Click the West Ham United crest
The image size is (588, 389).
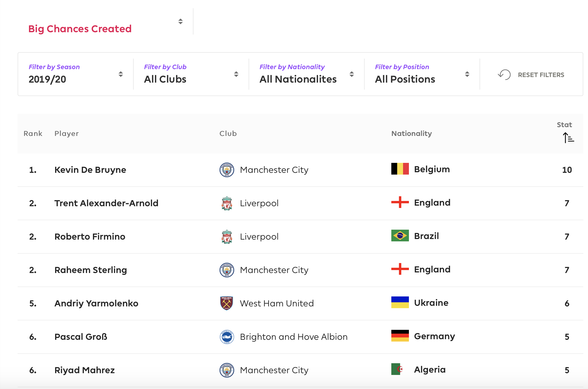(227, 303)
